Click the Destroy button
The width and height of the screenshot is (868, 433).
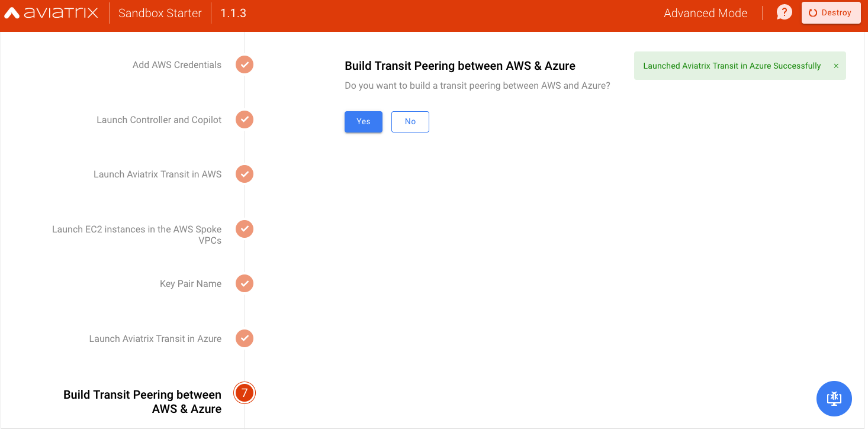(x=831, y=12)
